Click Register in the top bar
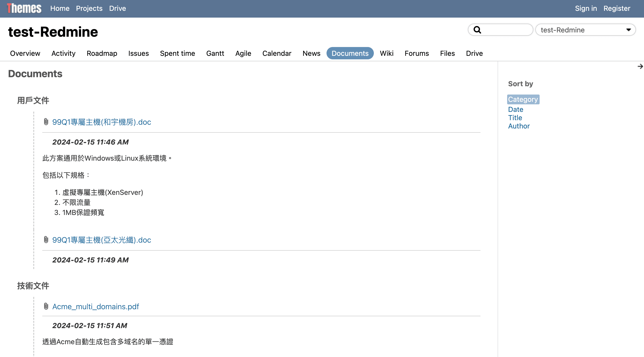This screenshot has width=644, height=357. point(617,8)
